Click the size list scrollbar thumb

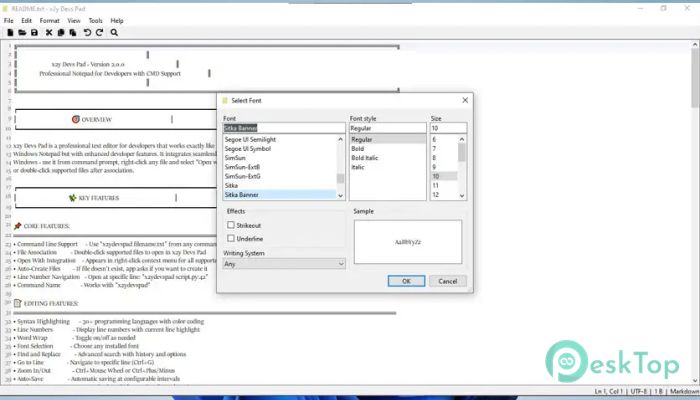(x=462, y=153)
